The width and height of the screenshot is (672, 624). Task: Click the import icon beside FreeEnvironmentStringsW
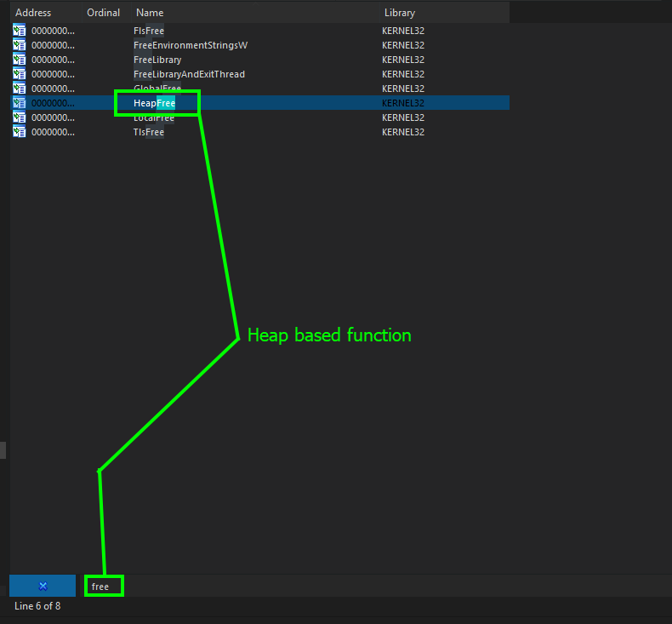(x=19, y=45)
